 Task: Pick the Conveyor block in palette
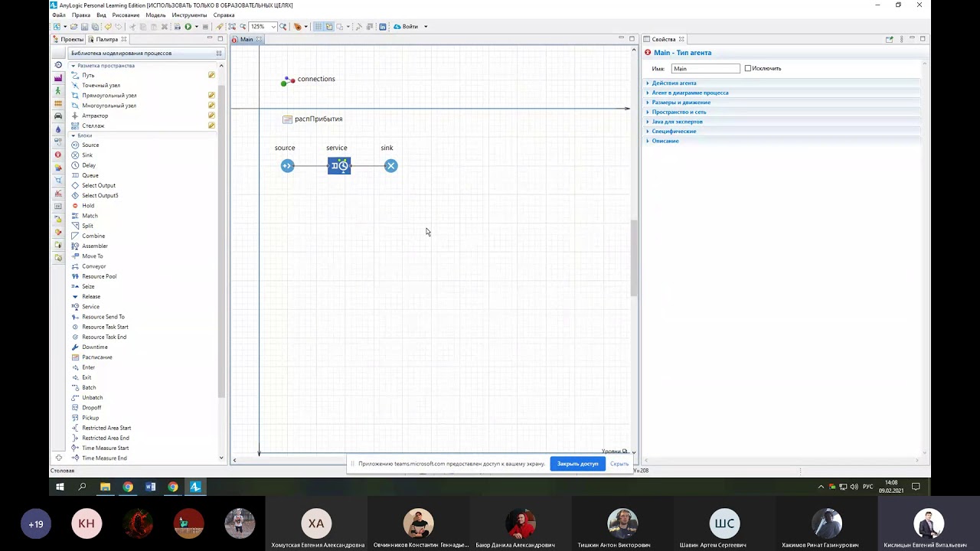89,266
